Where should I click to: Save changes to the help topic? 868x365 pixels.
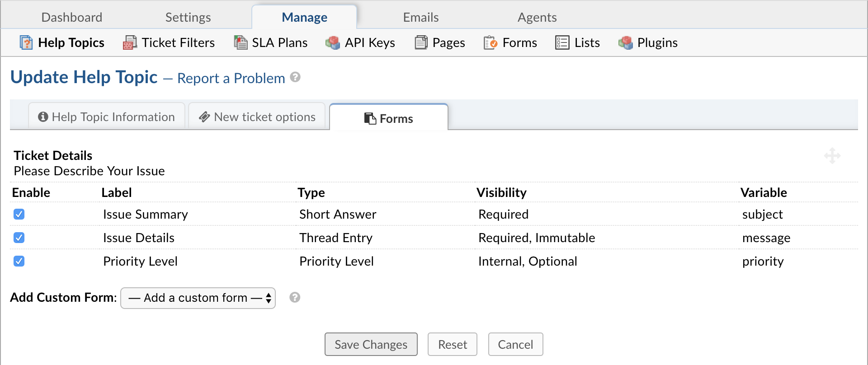click(371, 344)
